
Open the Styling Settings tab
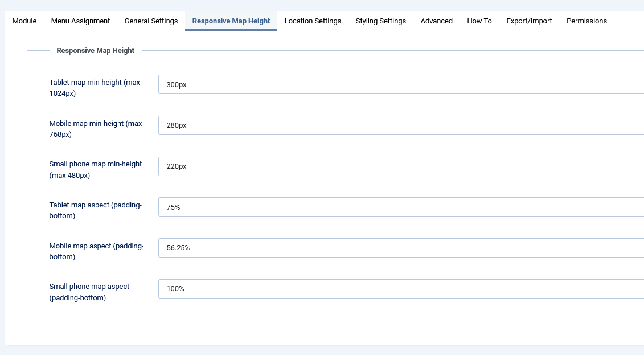(x=380, y=21)
